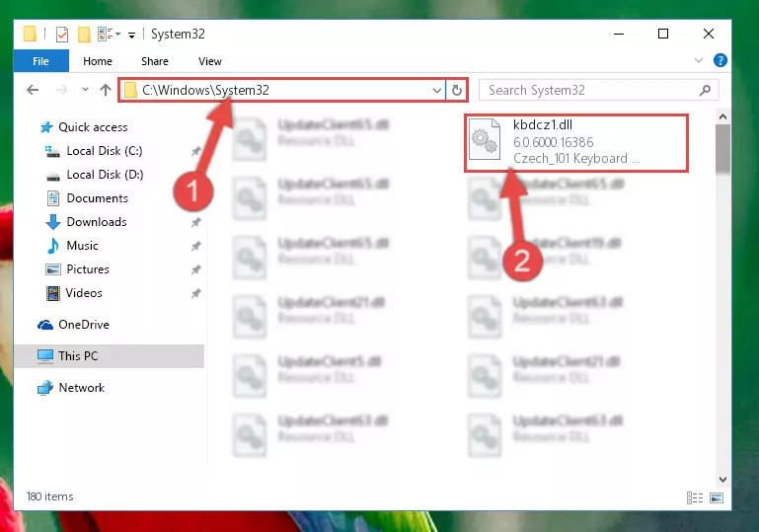Go up one folder level
759x532 pixels.
(106, 90)
